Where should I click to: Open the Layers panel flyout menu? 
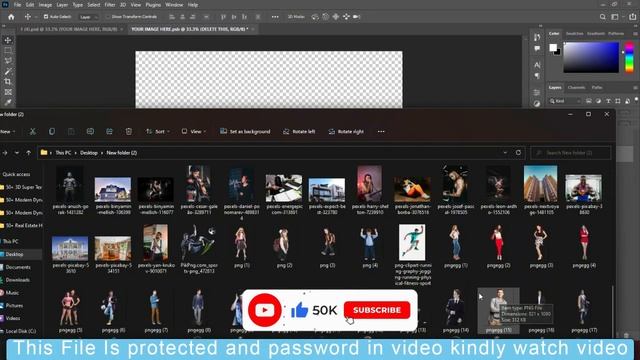[636, 87]
